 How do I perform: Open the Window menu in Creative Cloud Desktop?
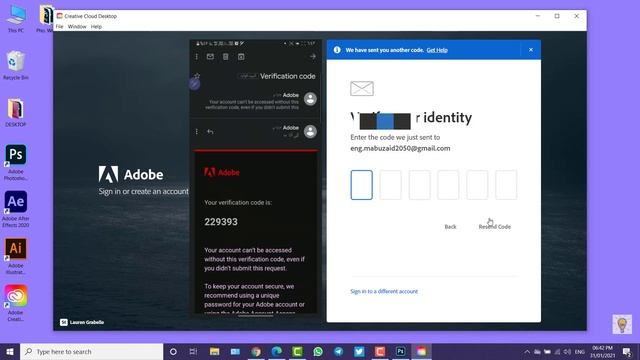point(77,27)
